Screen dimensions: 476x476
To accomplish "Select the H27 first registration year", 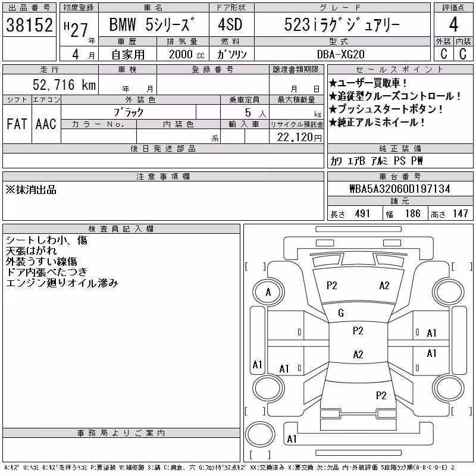I will [x=76, y=29].
